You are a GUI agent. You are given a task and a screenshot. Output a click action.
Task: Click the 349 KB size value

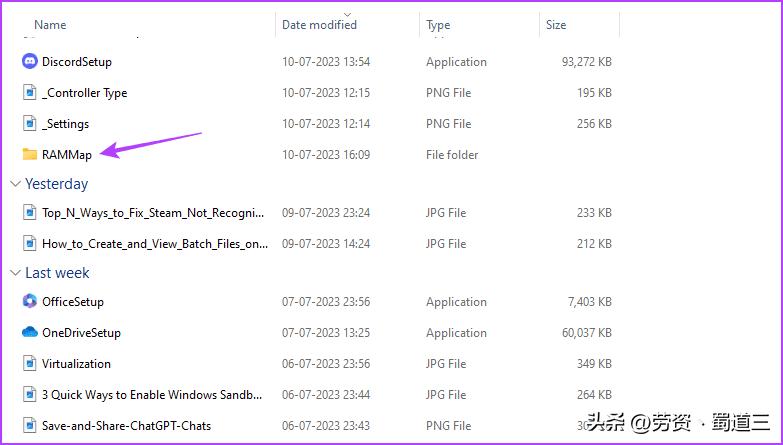[594, 364]
